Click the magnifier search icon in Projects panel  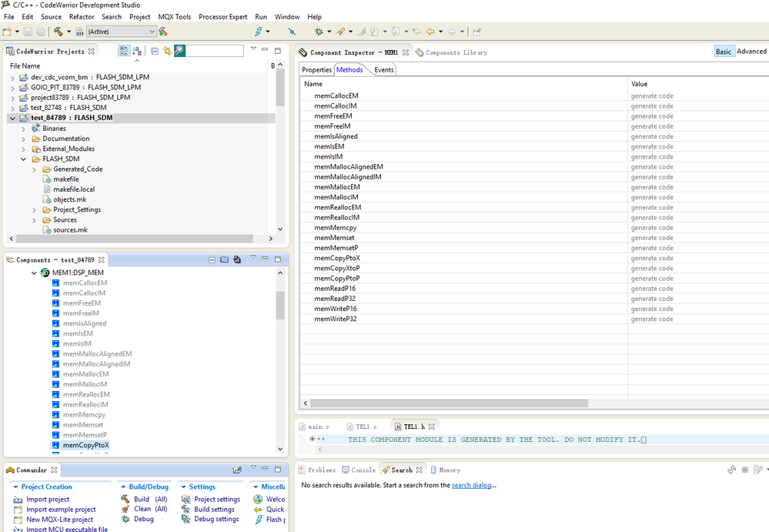tap(179, 51)
